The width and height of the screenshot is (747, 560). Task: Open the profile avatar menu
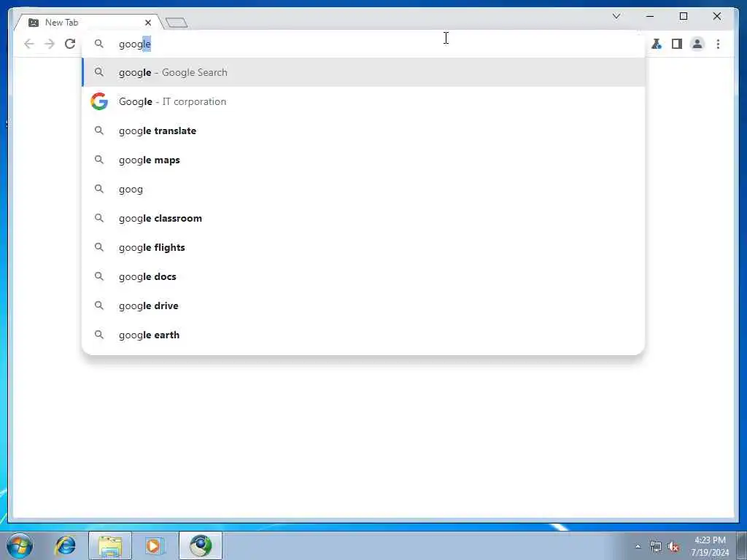pos(697,44)
